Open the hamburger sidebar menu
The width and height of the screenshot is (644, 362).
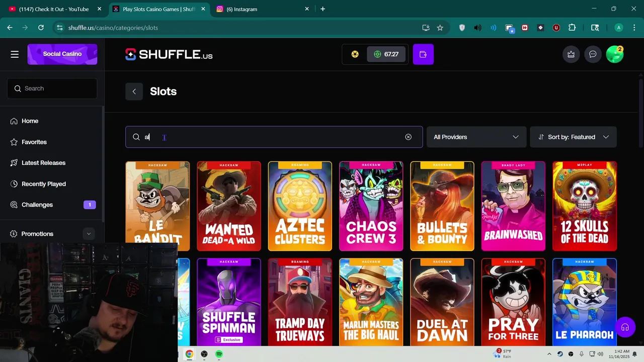(x=15, y=54)
